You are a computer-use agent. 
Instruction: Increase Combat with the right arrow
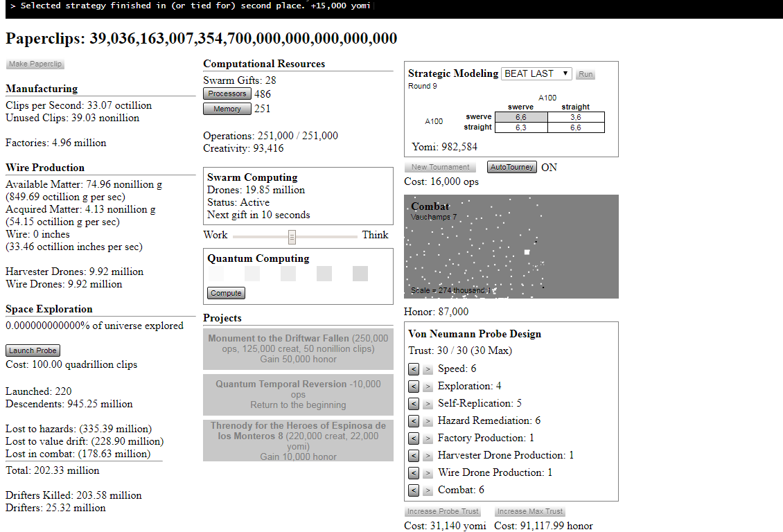[428, 490]
